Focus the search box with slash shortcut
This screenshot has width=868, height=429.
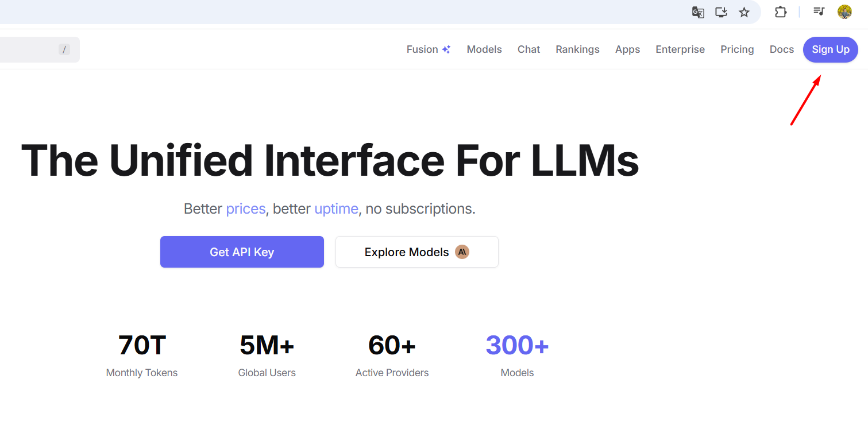click(34, 50)
